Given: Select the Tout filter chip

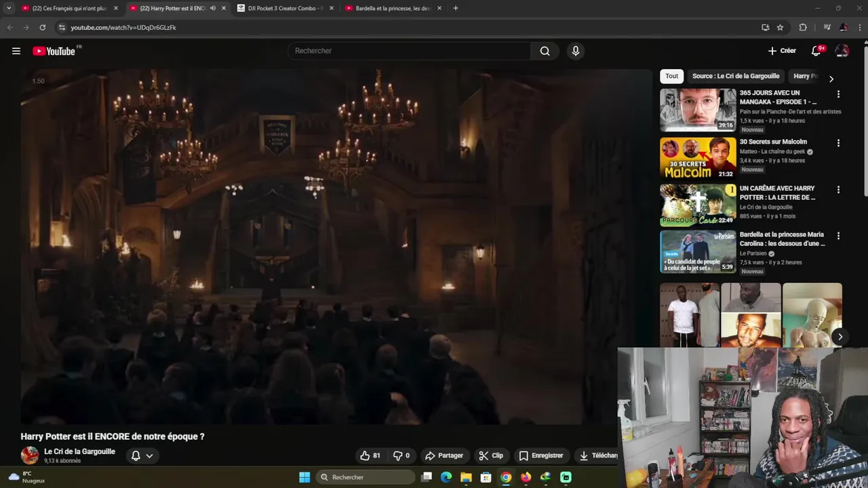Looking at the screenshot, I should tap(671, 76).
